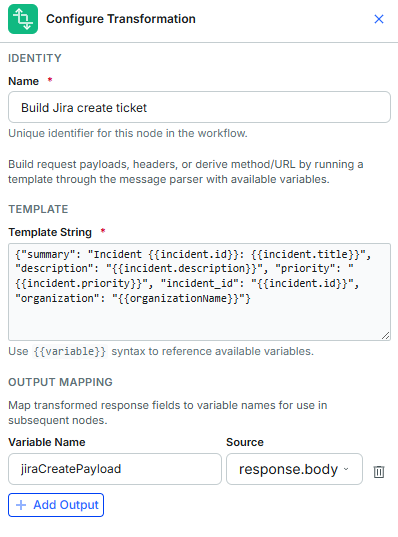Click "Unique identifier for this node" hint text
This screenshot has width=398, height=537.
(x=128, y=133)
